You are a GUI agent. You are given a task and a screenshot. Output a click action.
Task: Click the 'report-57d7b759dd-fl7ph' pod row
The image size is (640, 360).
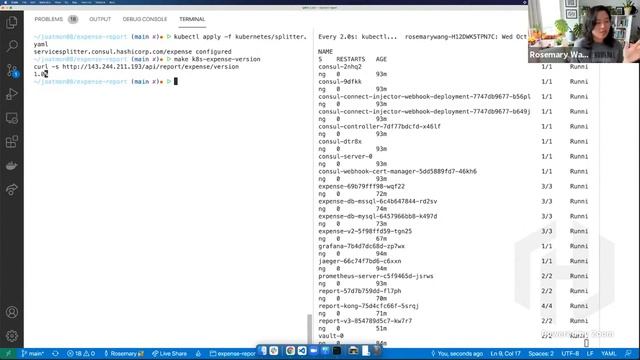click(360, 291)
